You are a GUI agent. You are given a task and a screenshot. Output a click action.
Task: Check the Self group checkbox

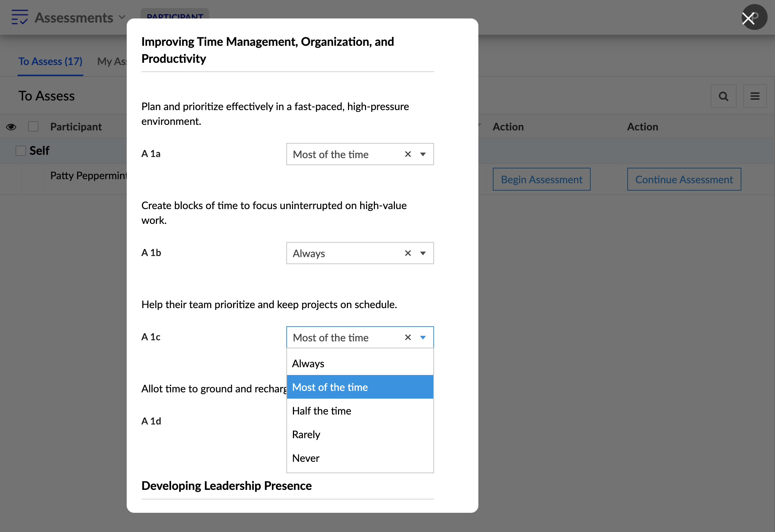(x=21, y=151)
